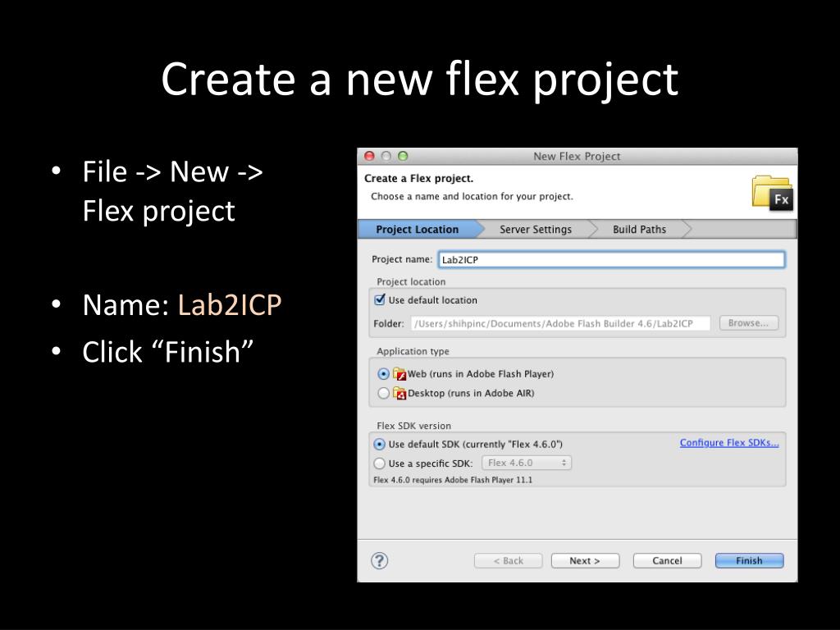Screen dimensions: 840x630
Task: Click the 'Application type' group label
Action: (413, 351)
